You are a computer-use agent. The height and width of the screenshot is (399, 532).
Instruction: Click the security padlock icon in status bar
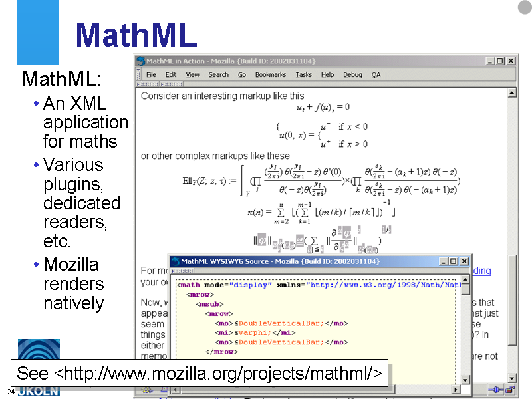510,390
